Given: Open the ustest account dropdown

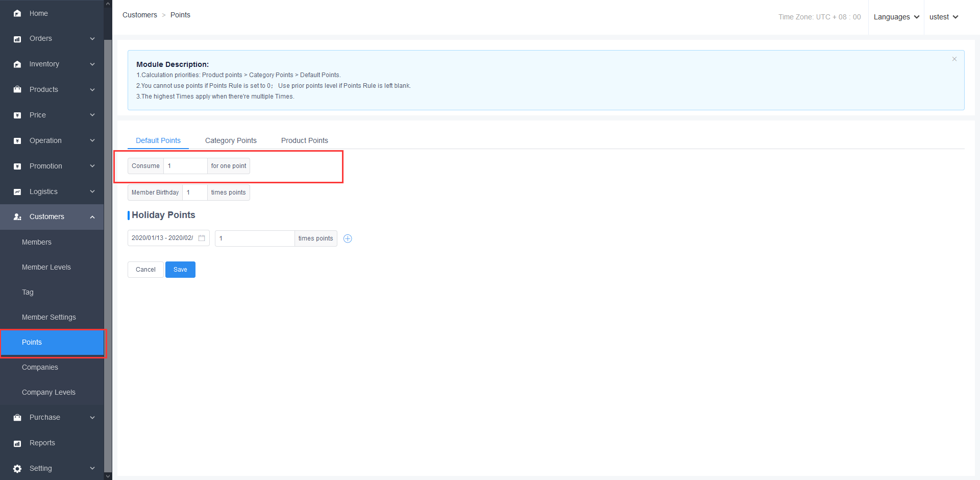Looking at the screenshot, I should [943, 17].
